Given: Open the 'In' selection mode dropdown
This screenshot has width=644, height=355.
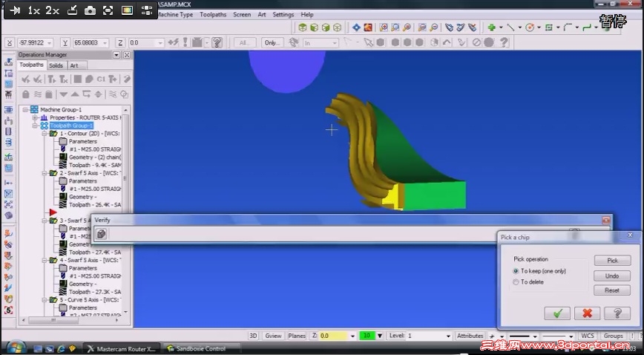Looking at the screenshot, I should click(x=335, y=43).
